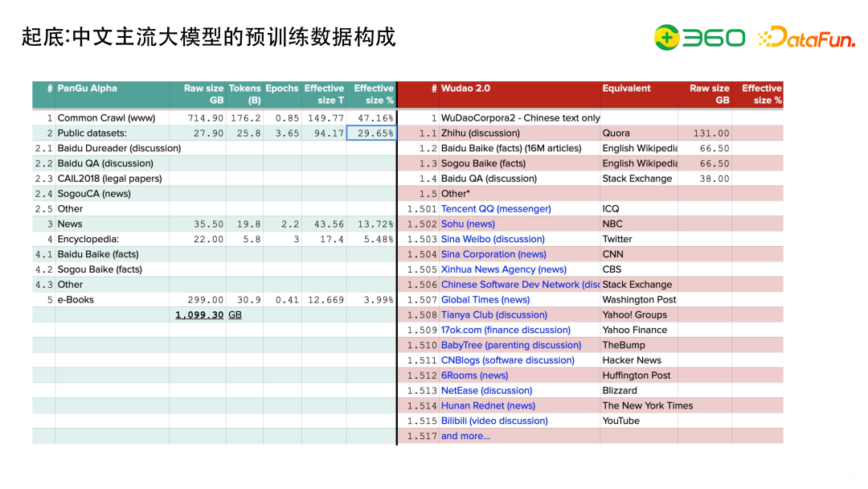This screenshot has width=868, height=489.
Task: Open the 'and more...' link
Action: (465, 436)
